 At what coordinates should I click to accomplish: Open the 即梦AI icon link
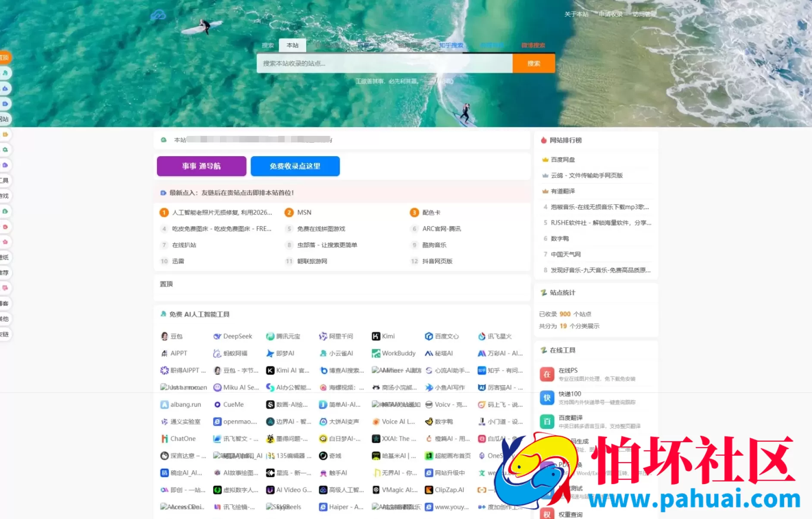270,353
